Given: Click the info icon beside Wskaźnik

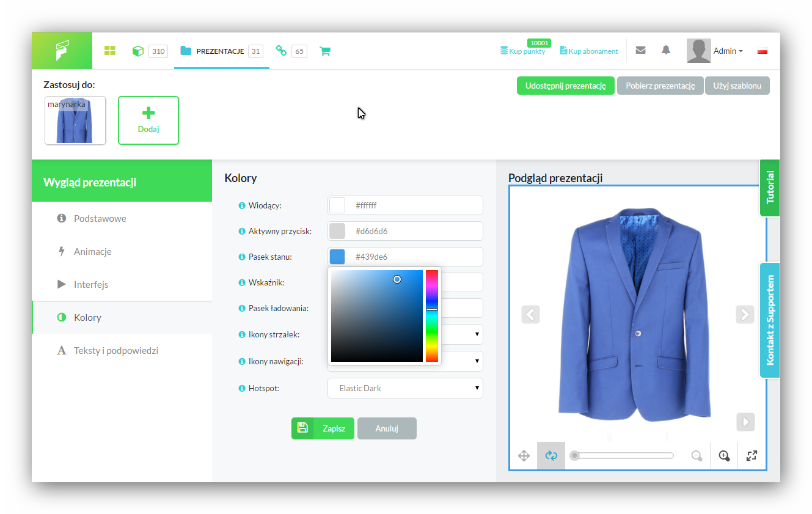Looking at the screenshot, I should pos(242,282).
